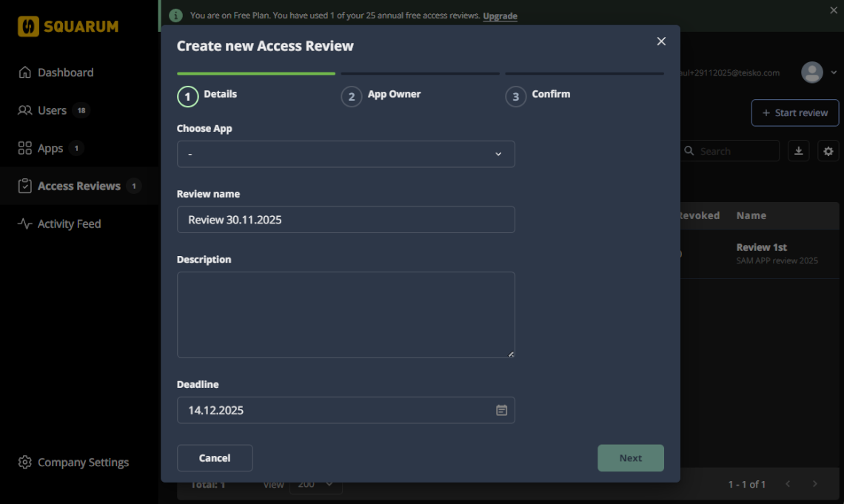Open the Choose App dropdown

click(346, 154)
